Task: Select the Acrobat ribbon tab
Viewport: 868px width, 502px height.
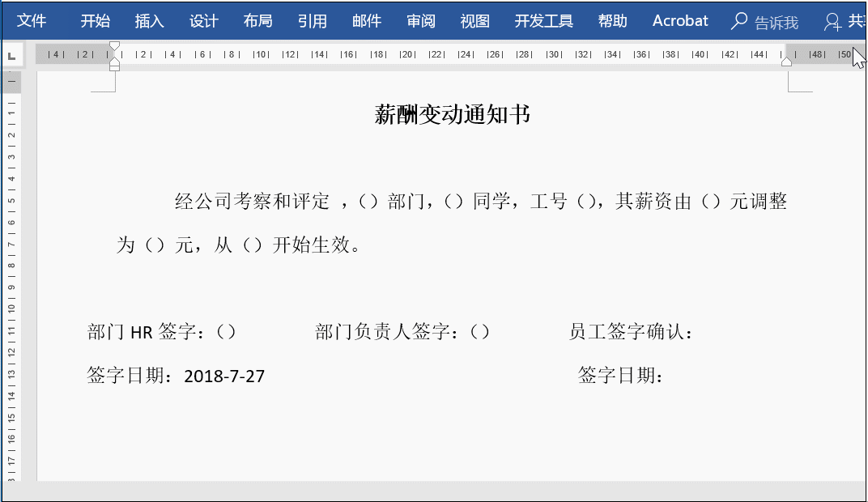Action: coord(679,21)
